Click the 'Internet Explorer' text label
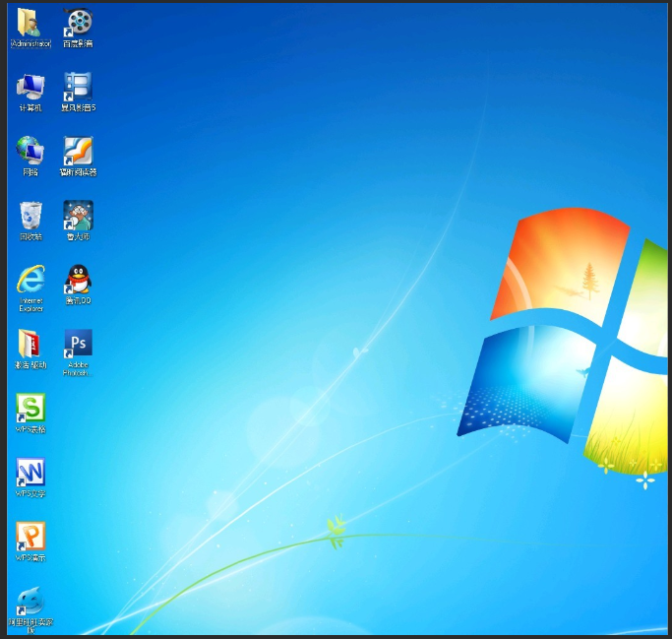The image size is (672, 639). tap(31, 304)
